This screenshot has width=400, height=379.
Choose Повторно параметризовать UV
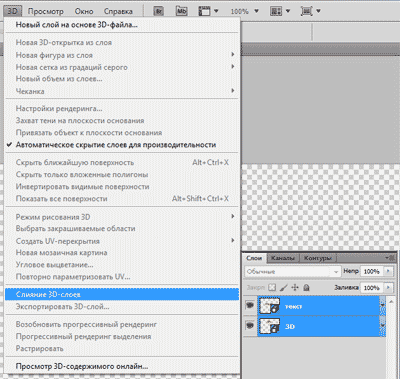pos(122,277)
